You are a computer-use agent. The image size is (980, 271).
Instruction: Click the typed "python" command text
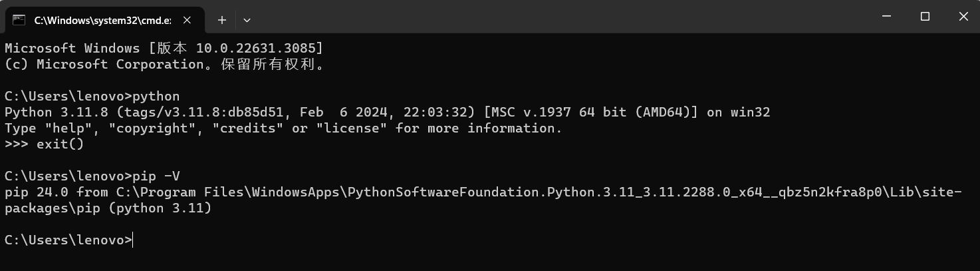[x=156, y=97]
